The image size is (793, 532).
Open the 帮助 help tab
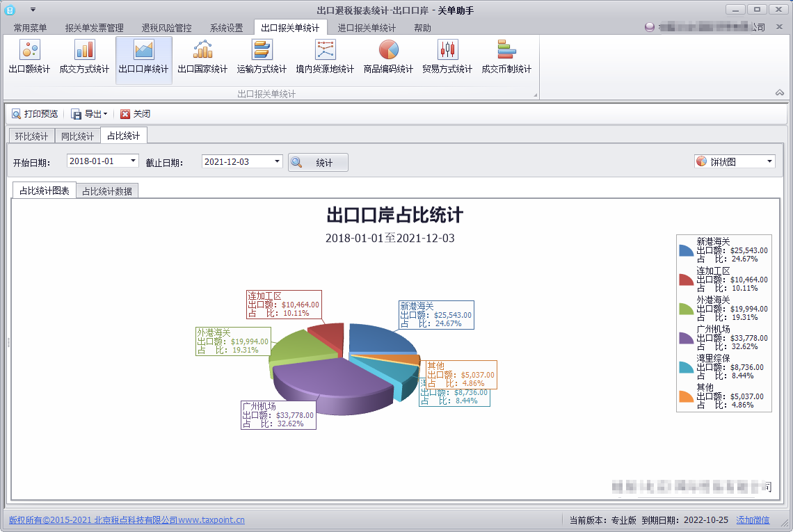[423, 28]
